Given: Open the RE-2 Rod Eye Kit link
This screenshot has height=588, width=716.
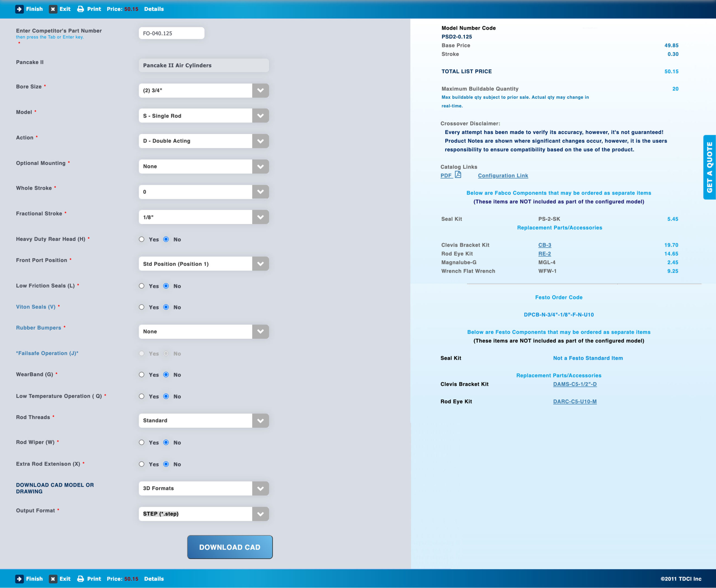Looking at the screenshot, I should pyautogui.click(x=544, y=253).
